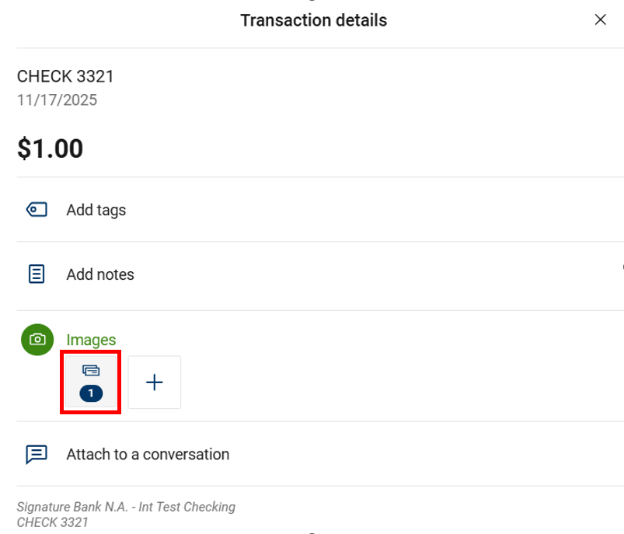Select Add notes
624x534 pixels.
[100, 274]
